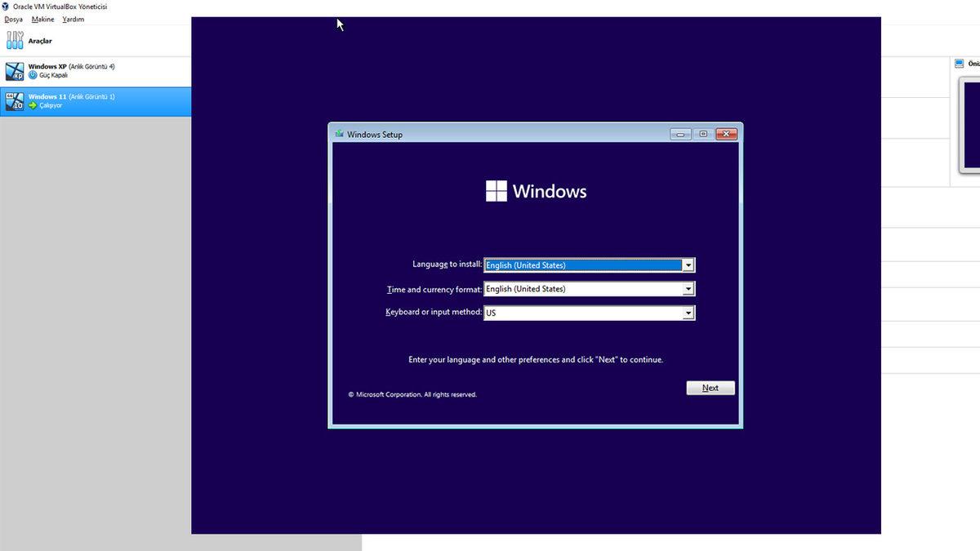Image resolution: width=980 pixels, height=551 pixels.
Task: Click the Araçlar tools icon
Action: click(x=15, y=39)
